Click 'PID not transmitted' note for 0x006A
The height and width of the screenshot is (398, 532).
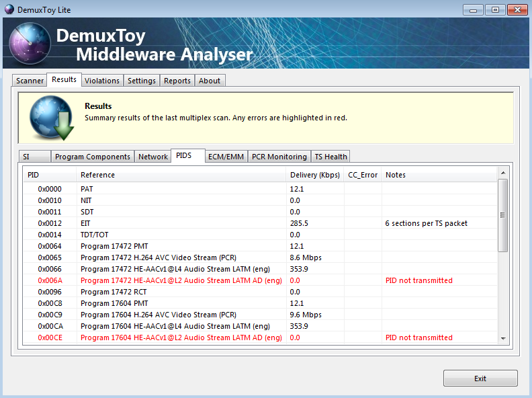point(419,280)
